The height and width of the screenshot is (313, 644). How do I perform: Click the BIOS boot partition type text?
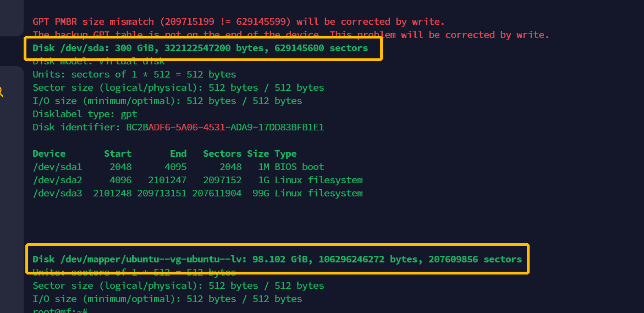[x=299, y=167]
